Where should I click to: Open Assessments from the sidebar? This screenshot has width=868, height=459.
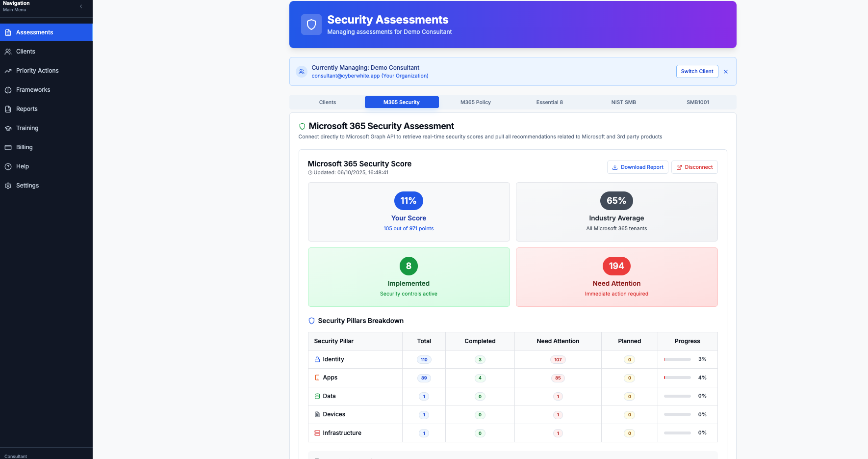tap(8, 32)
